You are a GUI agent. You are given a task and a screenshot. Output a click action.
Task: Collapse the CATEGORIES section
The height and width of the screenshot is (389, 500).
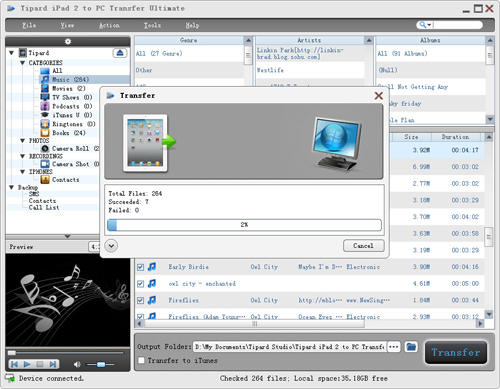click(22, 63)
